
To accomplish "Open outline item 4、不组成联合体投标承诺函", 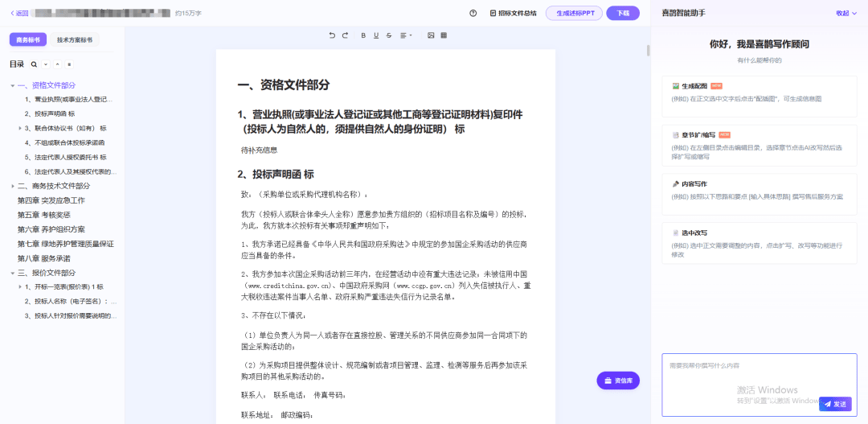I will [65, 142].
